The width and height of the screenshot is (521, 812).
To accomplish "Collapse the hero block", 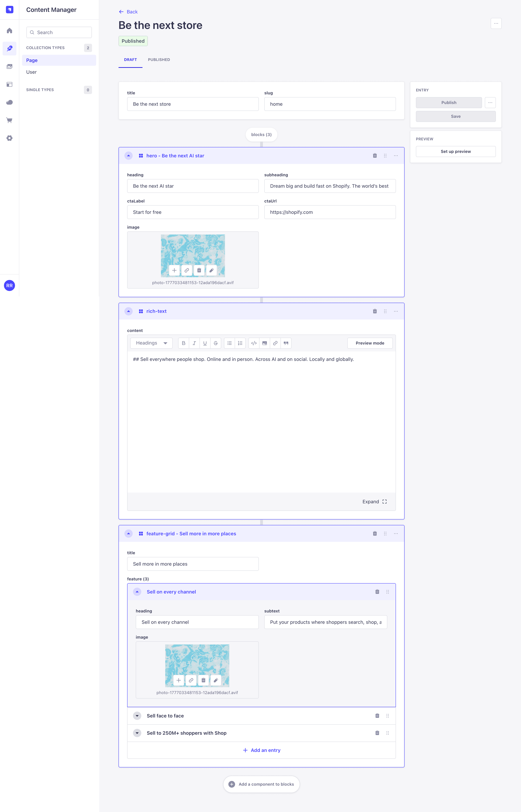I will tap(129, 156).
